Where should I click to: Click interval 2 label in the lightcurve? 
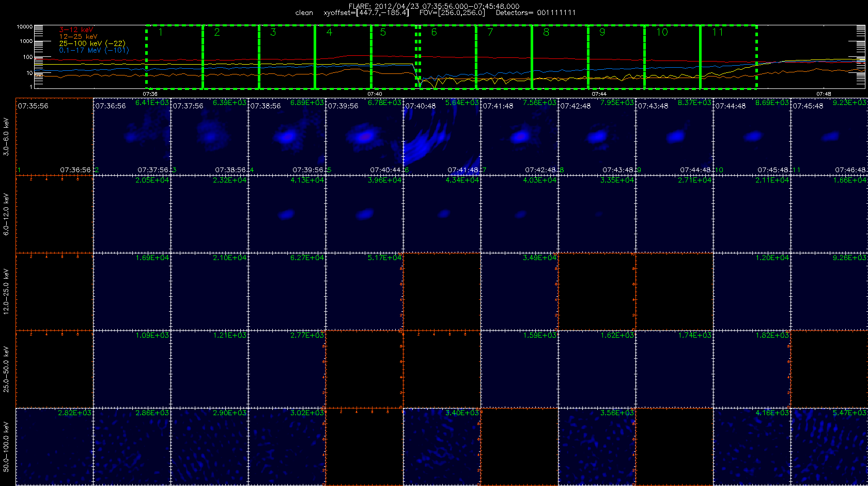pyautogui.click(x=217, y=33)
